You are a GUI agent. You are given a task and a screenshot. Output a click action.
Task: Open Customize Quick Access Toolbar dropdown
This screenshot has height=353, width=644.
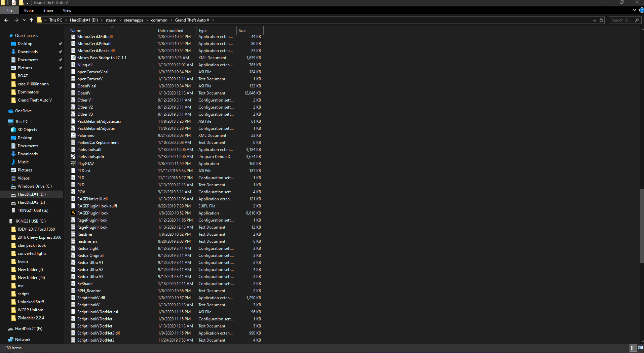(x=27, y=3)
